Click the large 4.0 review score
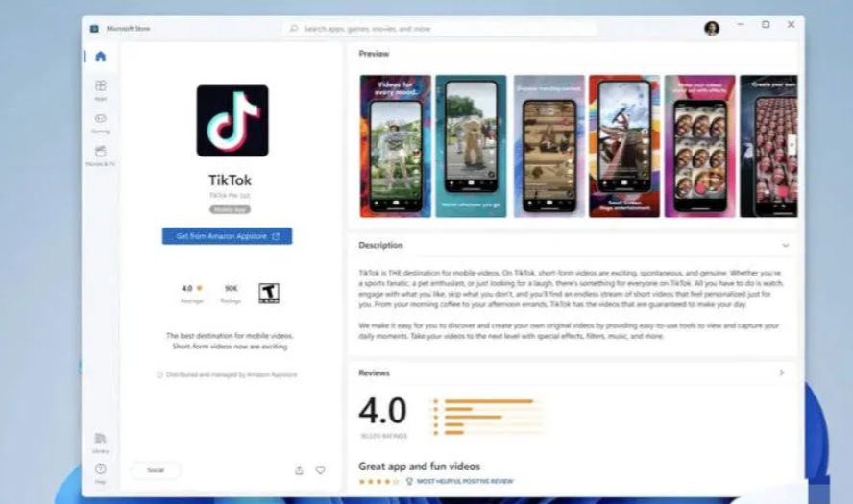This screenshot has width=853, height=504. pos(383,411)
